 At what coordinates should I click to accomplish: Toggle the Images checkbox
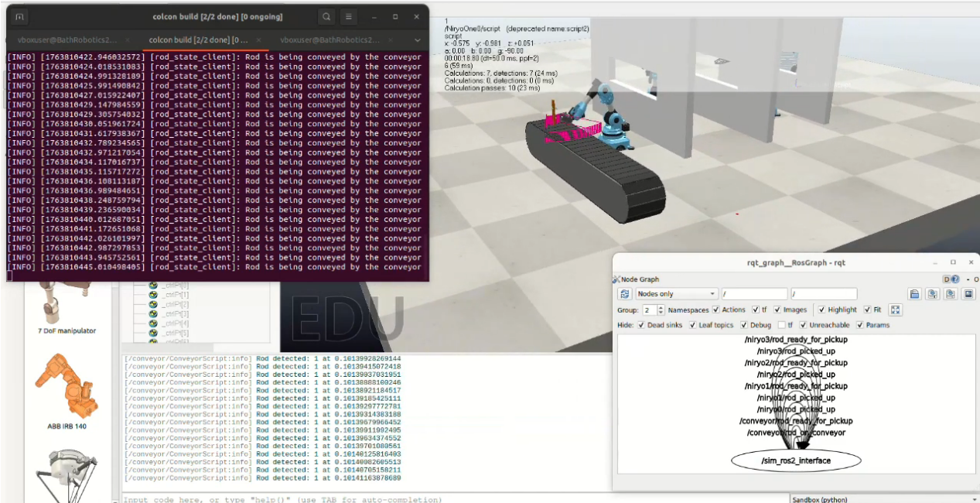click(777, 310)
